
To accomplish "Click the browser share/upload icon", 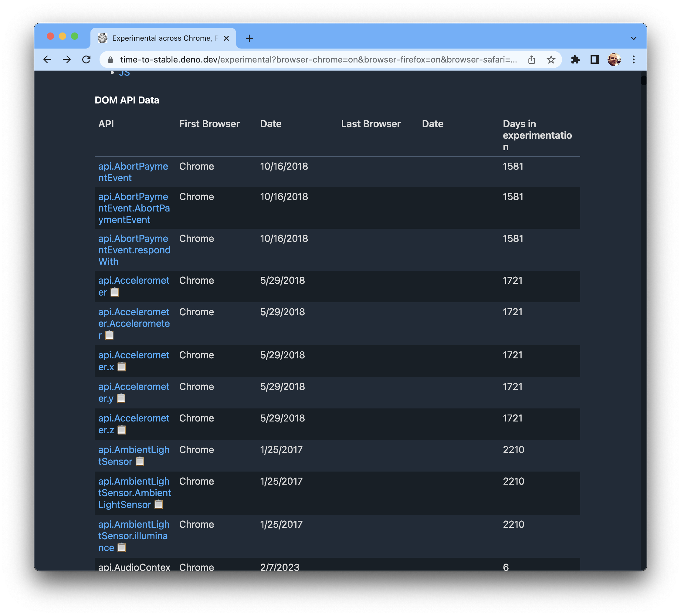I will (x=531, y=59).
